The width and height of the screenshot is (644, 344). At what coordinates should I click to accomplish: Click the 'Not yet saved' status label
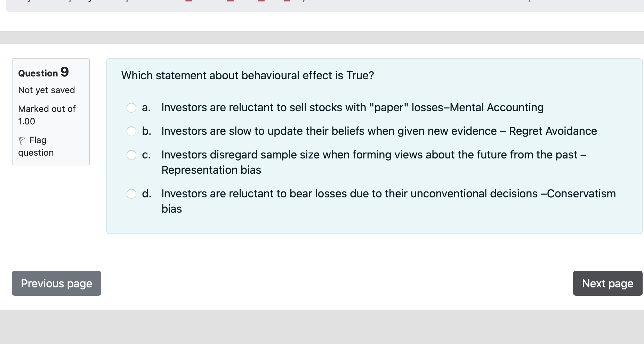(46, 90)
